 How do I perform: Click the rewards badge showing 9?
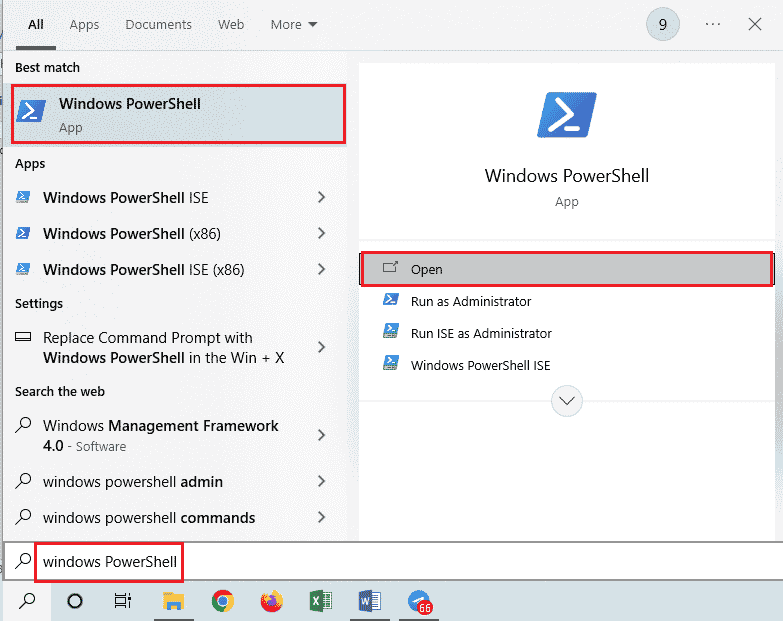pyautogui.click(x=663, y=24)
